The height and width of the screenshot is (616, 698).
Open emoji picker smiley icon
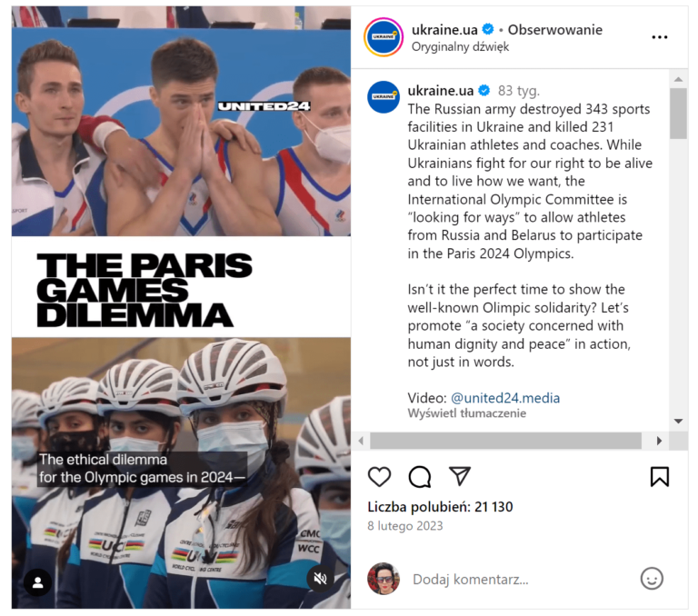(652, 579)
